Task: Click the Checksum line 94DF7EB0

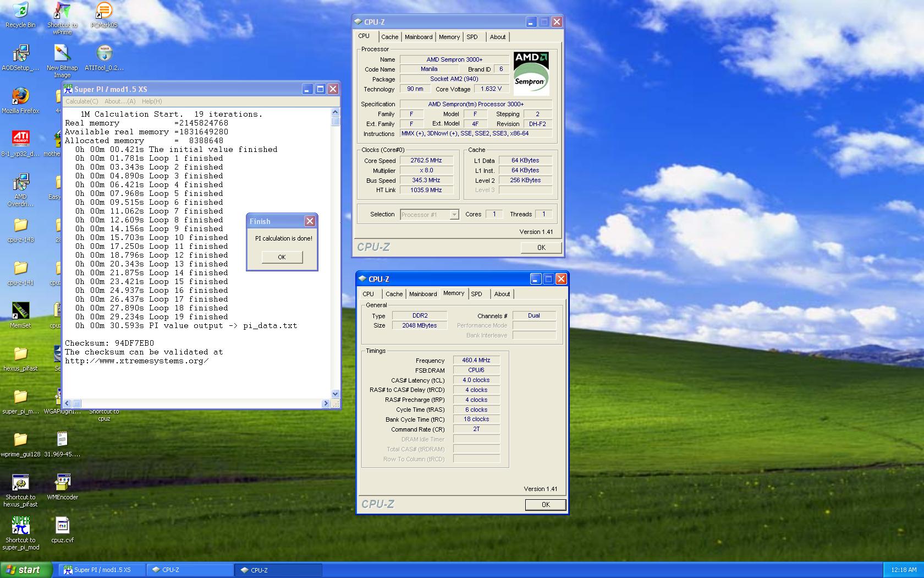Action: [109, 343]
